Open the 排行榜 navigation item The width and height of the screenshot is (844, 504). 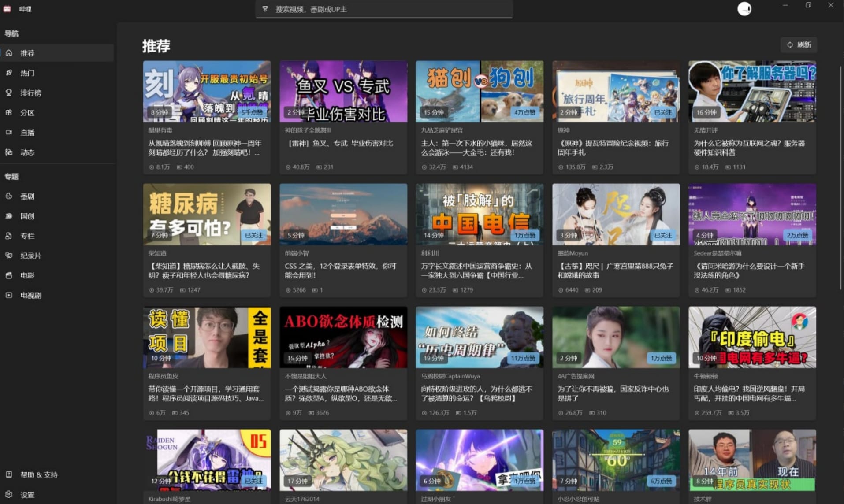click(x=57, y=93)
